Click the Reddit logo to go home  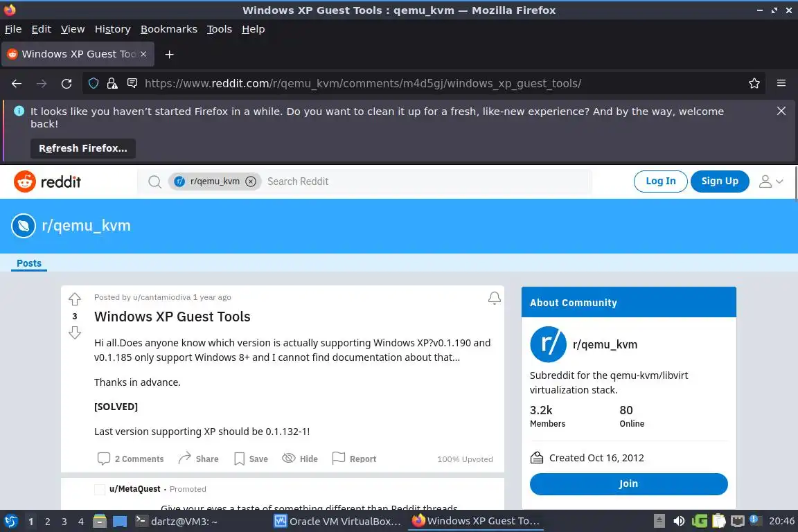(47, 181)
